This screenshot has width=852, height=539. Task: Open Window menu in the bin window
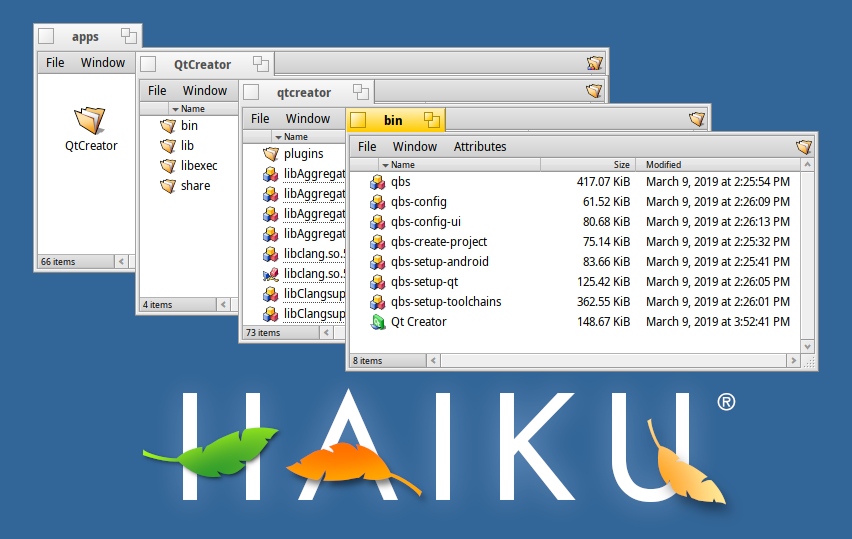[x=415, y=147]
